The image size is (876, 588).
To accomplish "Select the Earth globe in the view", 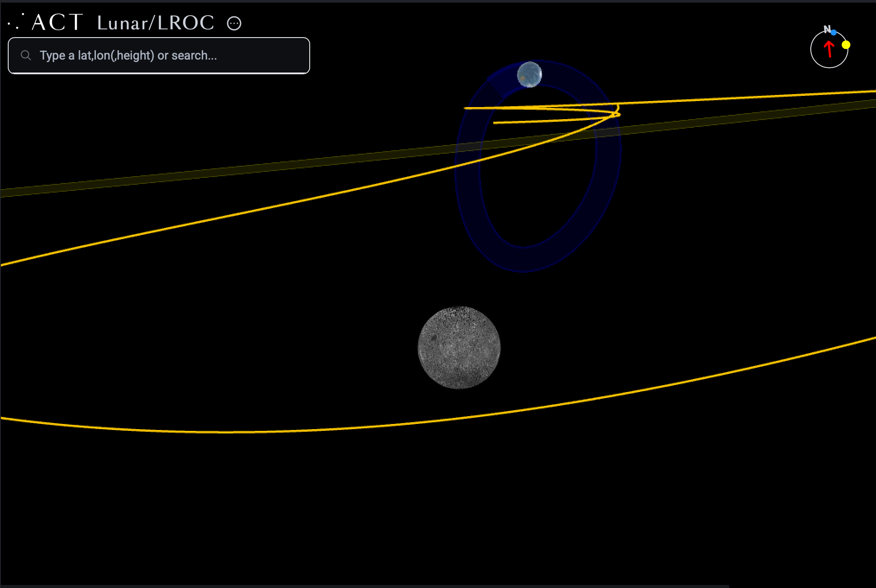I will [530, 75].
